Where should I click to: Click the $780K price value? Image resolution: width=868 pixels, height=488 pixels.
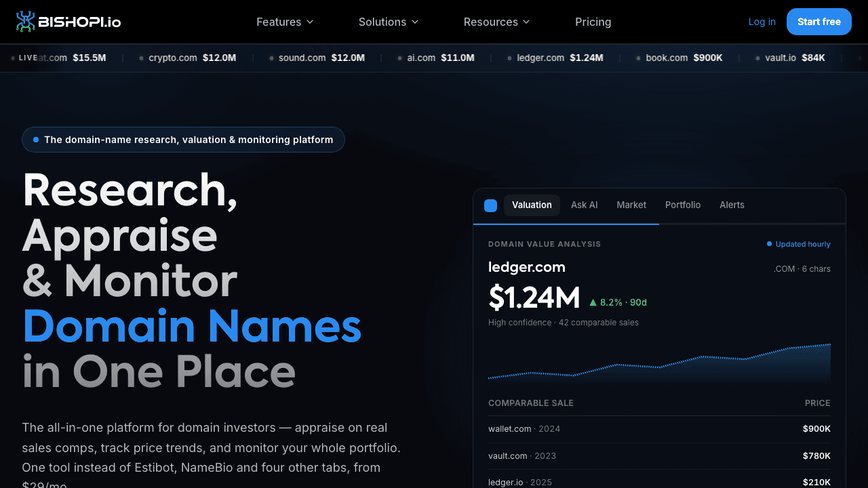[816, 456]
